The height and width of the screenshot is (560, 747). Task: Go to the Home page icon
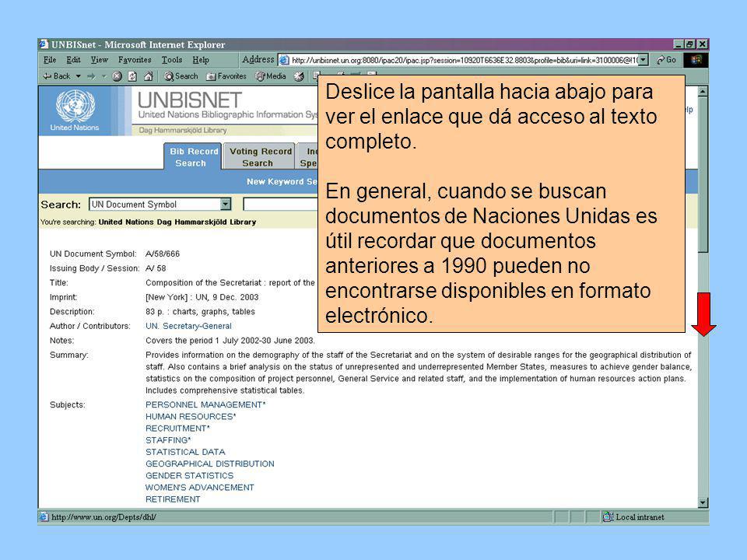click(x=148, y=76)
